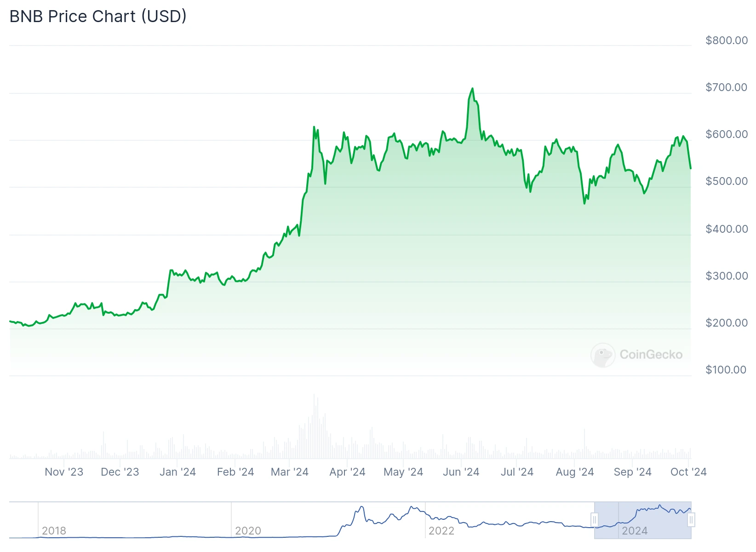756x552 pixels.
Task: Click the price line's June '24 peak
Action: click(x=472, y=89)
